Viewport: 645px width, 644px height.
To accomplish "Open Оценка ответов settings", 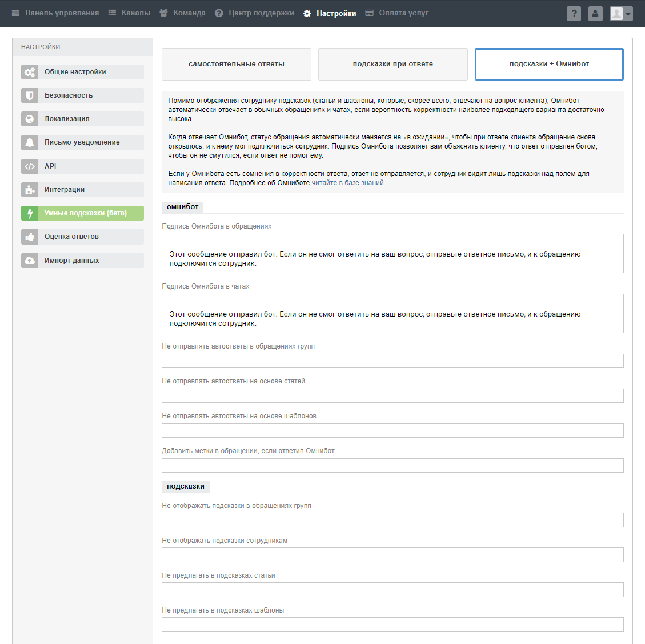I will tap(83, 237).
